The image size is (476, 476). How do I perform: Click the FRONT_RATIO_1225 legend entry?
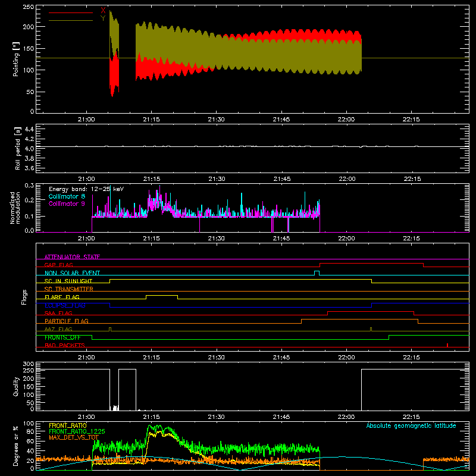point(77,431)
